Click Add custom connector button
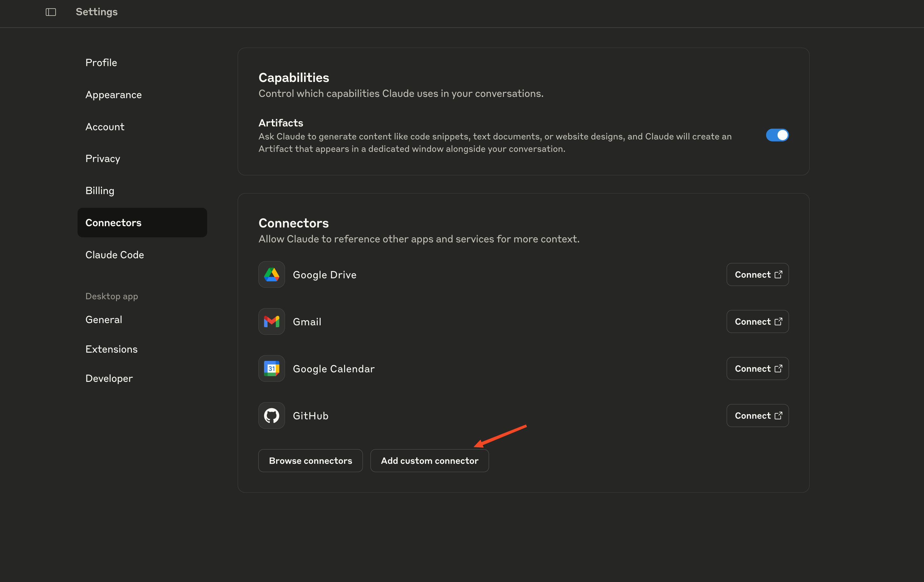Image resolution: width=924 pixels, height=582 pixels. (x=429, y=461)
